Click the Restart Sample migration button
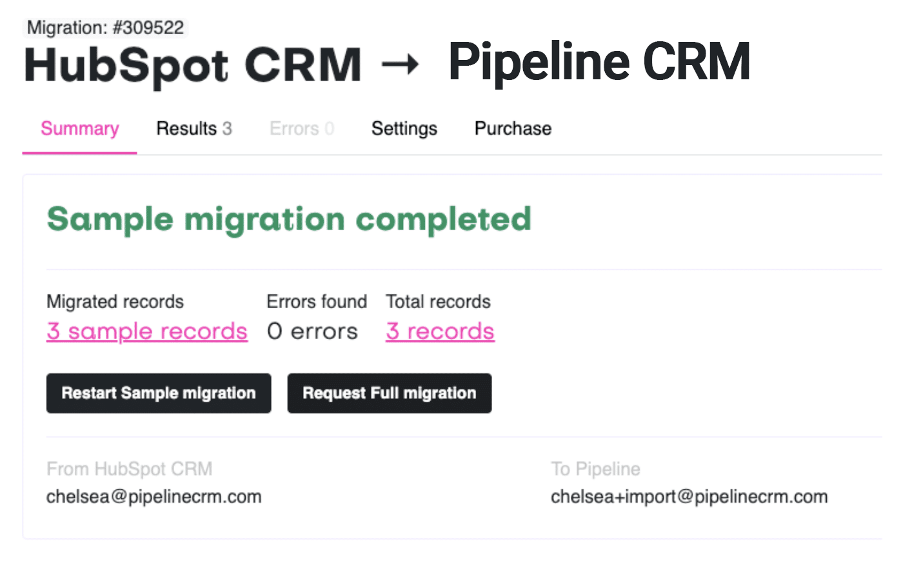912x588 pixels. 158,393
